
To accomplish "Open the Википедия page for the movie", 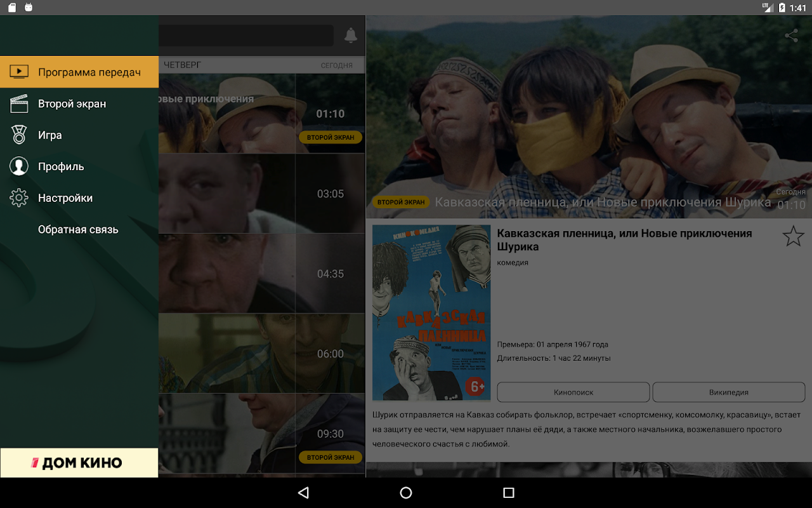I will (729, 392).
